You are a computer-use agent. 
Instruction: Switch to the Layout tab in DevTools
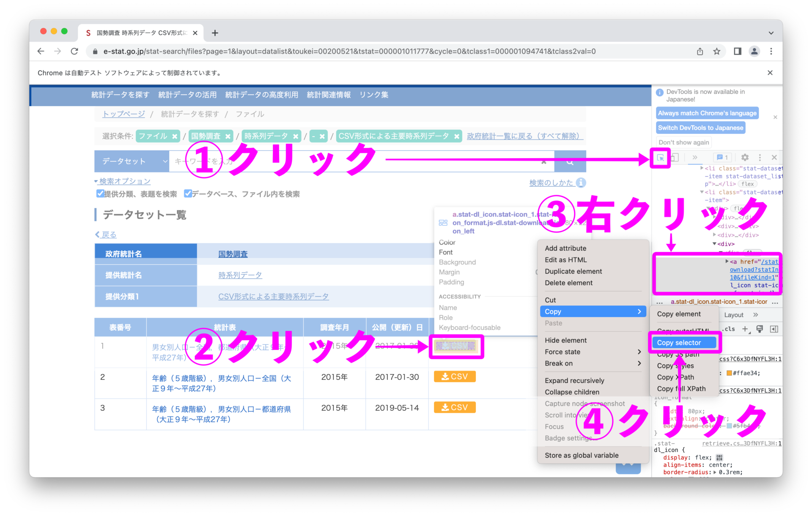[735, 314]
